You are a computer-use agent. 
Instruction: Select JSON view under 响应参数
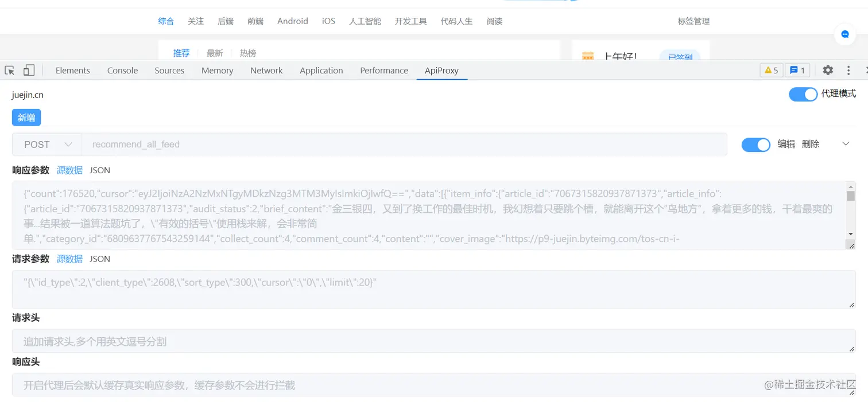click(99, 170)
